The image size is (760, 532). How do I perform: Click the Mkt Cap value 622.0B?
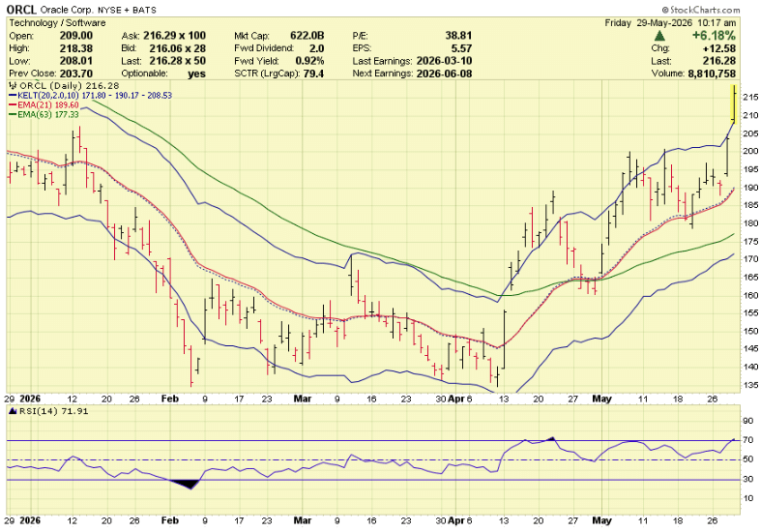pos(307,36)
